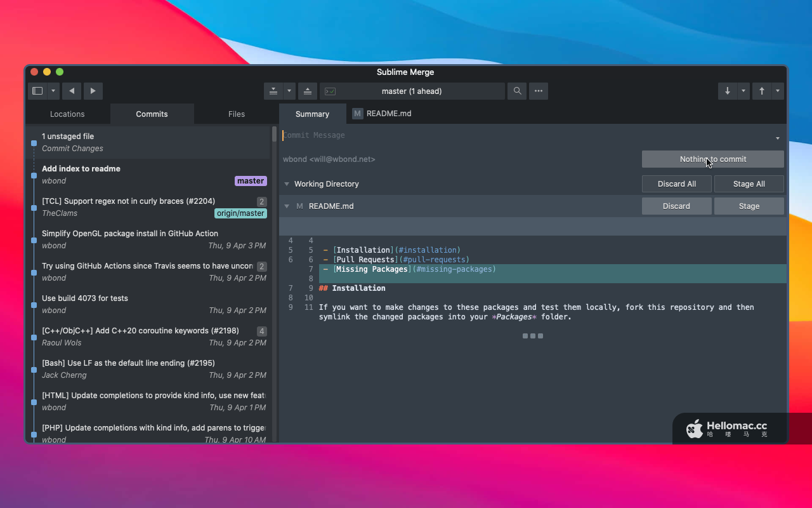This screenshot has height=508, width=812.
Task: Select Try using GitHub Actions commit
Action: [x=148, y=272]
